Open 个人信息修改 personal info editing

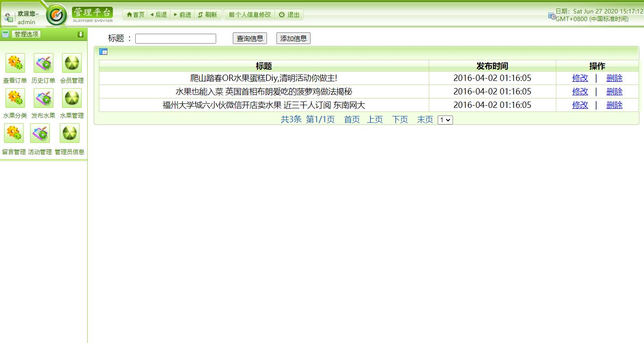[250, 14]
